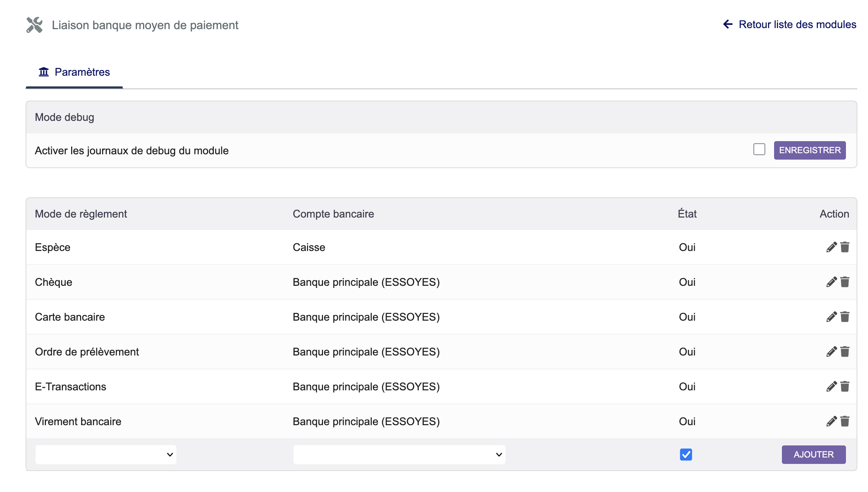Click Banque principale in the Chèque row
Viewport: 868px width, 492px height.
(366, 282)
